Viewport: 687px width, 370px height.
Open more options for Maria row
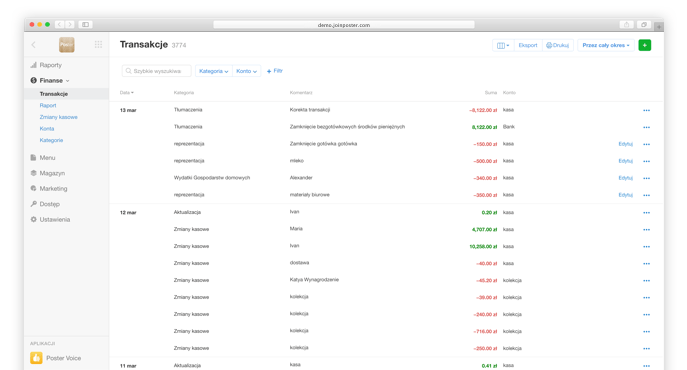click(x=646, y=230)
